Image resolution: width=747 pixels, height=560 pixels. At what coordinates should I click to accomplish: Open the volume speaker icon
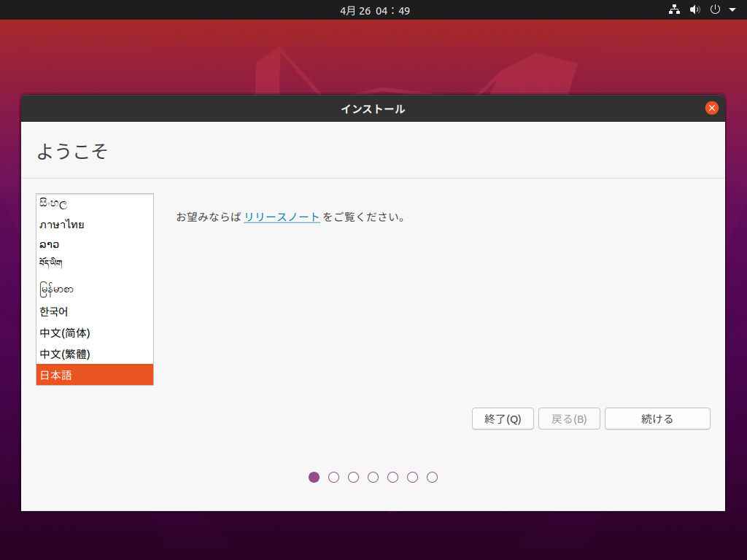pyautogui.click(x=695, y=9)
